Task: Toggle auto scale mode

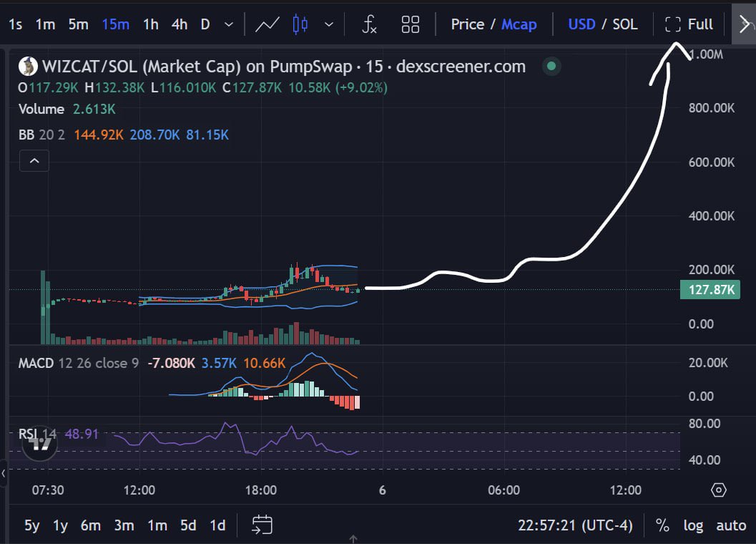Action: tap(731, 525)
